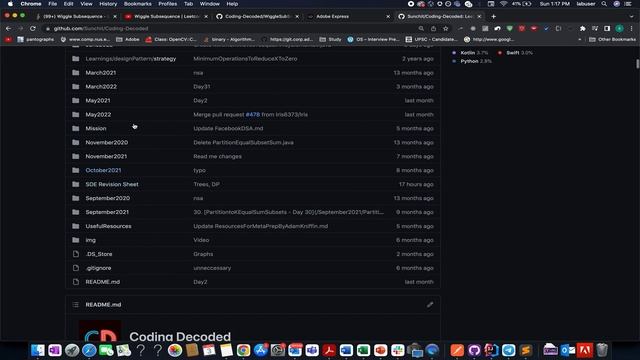640x360 pixels.
Task: Open the October2021 folder
Action: coord(103,170)
